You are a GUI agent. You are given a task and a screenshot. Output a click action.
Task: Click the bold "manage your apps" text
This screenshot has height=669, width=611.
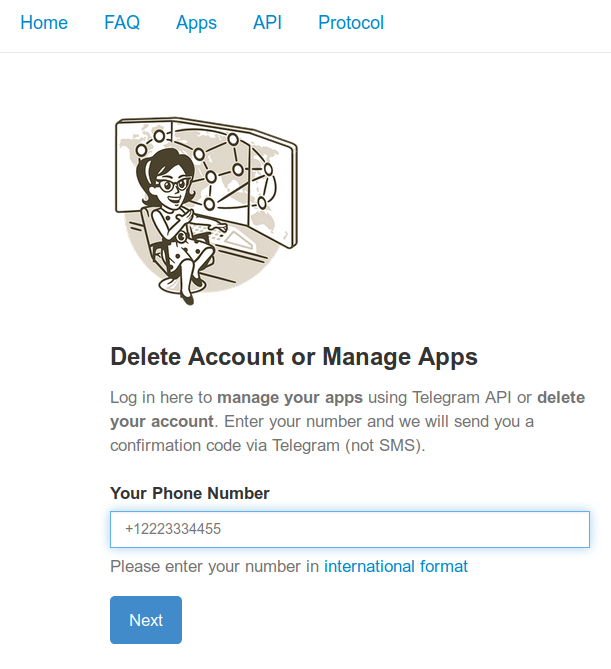[x=290, y=396]
